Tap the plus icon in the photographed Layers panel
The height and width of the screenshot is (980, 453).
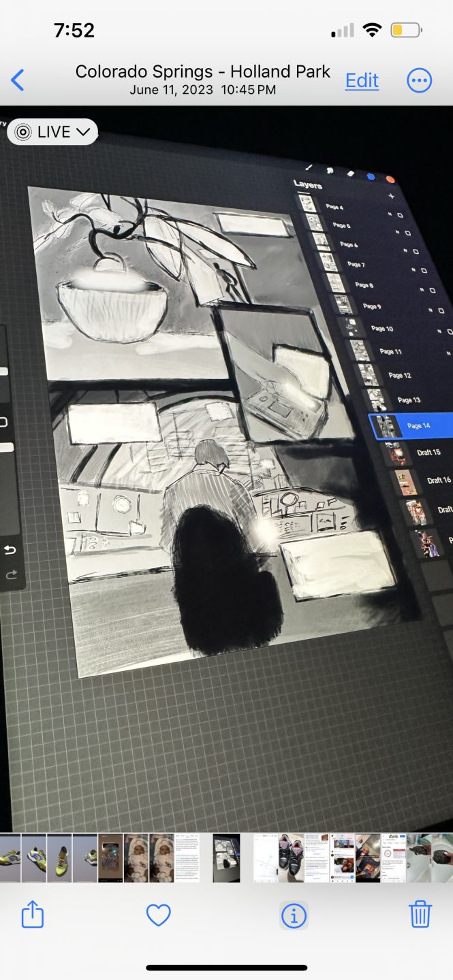tap(391, 196)
